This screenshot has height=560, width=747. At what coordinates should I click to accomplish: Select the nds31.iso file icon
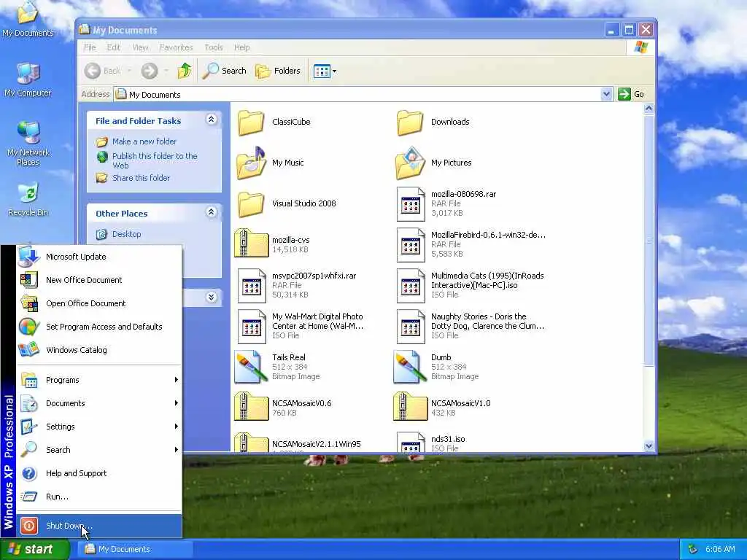[x=411, y=442]
